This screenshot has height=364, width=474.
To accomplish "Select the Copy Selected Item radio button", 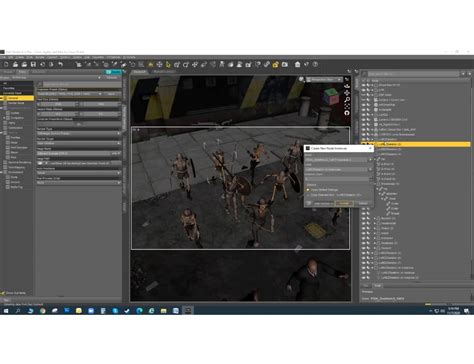I will (x=308, y=195).
